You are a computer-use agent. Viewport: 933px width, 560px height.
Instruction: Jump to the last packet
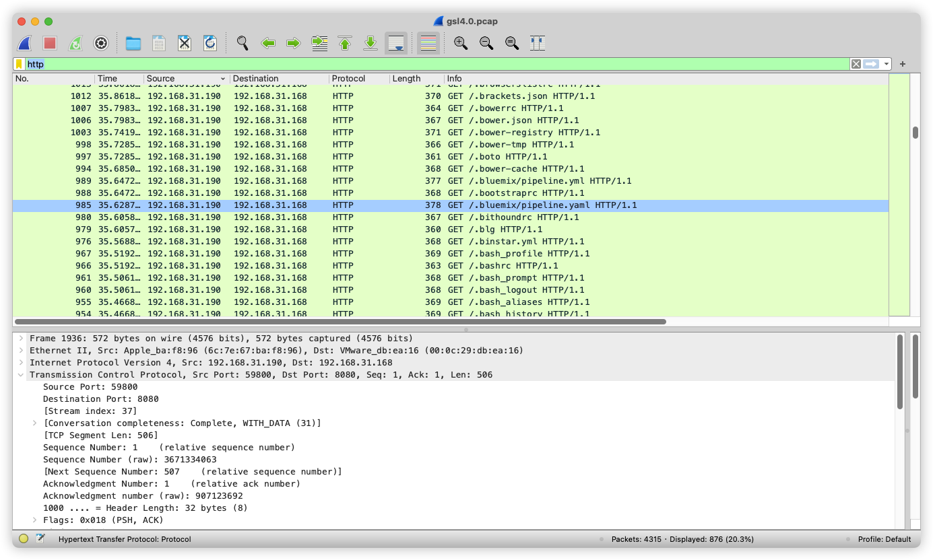pyautogui.click(x=371, y=43)
